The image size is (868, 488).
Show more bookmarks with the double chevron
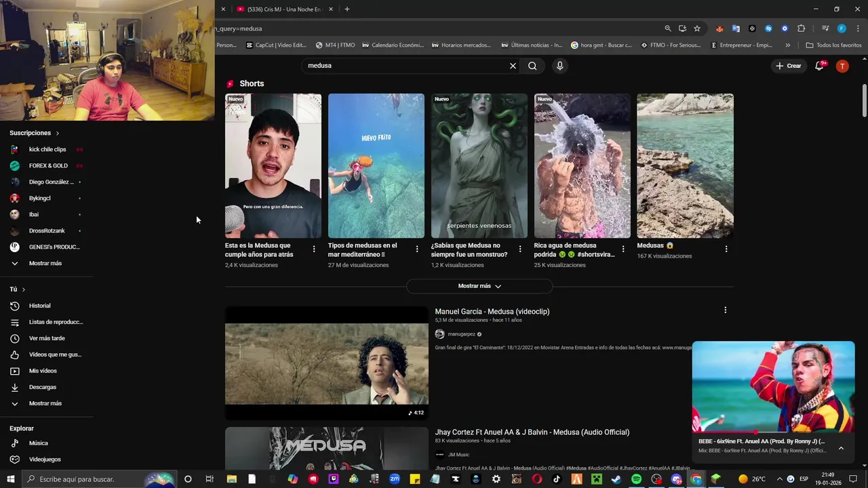tap(787, 45)
